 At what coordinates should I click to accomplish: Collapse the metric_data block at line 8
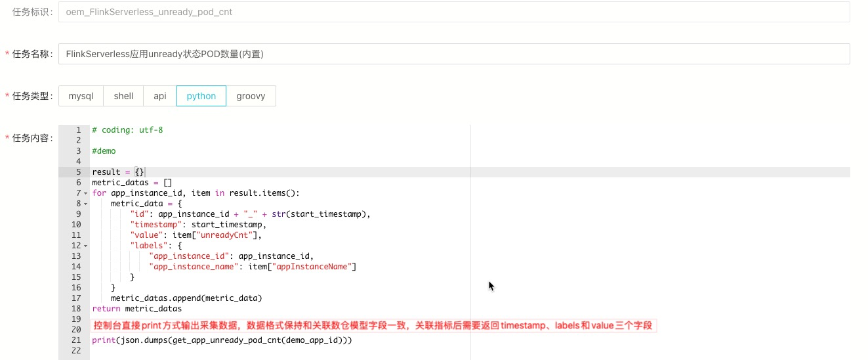tap(86, 204)
